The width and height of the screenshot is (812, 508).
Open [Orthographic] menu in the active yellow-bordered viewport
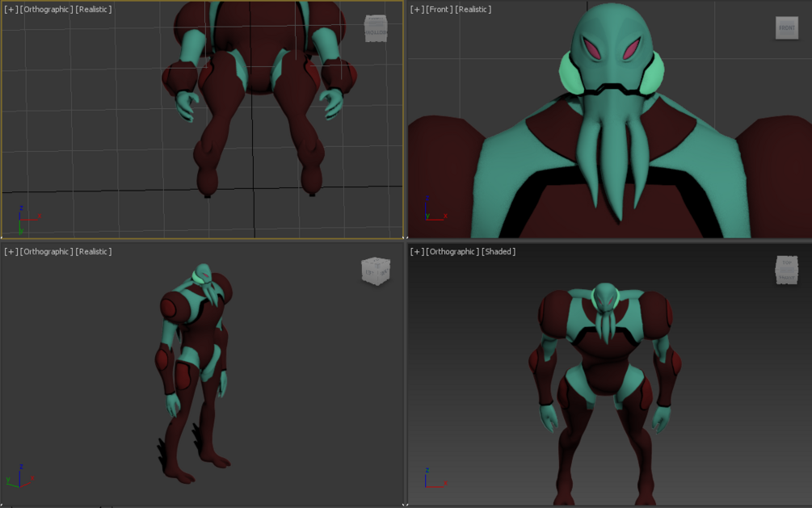pyautogui.click(x=47, y=10)
